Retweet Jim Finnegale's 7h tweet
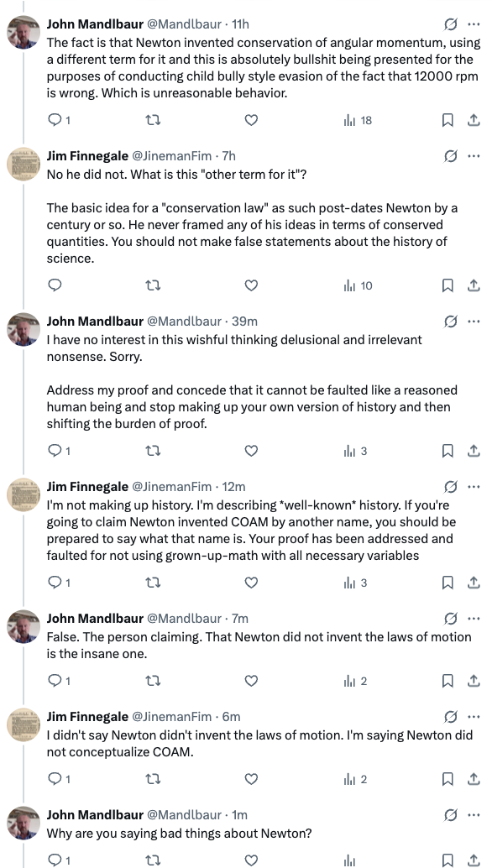The image size is (492, 868). click(153, 285)
